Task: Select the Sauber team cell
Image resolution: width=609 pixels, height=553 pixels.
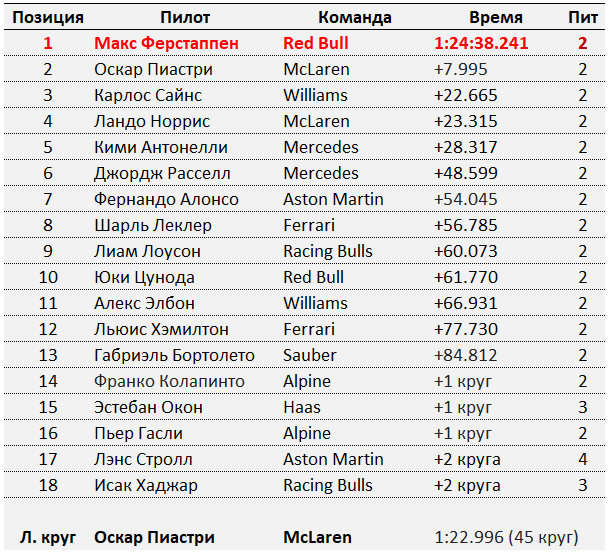Action: (x=310, y=355)
